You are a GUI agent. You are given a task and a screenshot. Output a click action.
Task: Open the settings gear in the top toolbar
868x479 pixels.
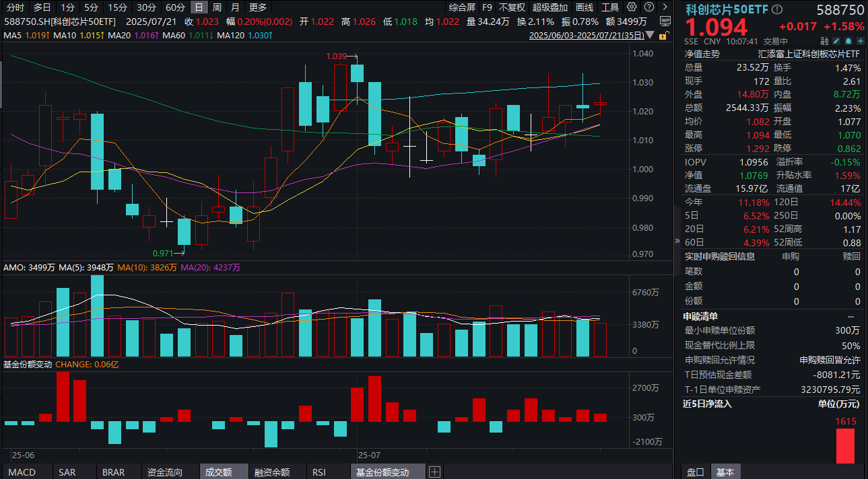[x=632, y=7]
